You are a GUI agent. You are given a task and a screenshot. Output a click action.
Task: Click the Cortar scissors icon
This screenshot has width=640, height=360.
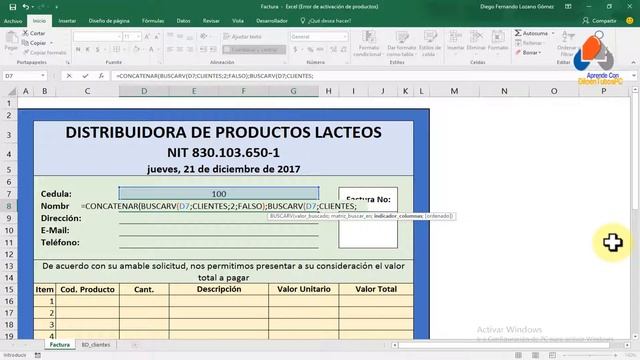25,33
